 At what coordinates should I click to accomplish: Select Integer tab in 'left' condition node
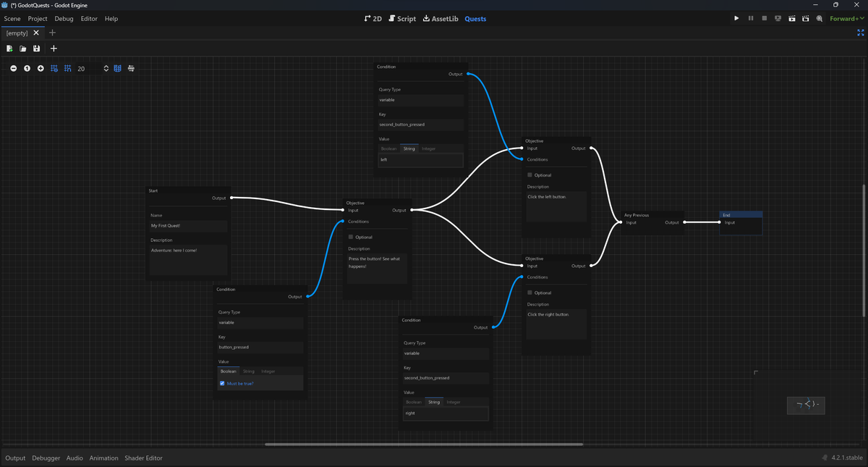tap(428, 148)
